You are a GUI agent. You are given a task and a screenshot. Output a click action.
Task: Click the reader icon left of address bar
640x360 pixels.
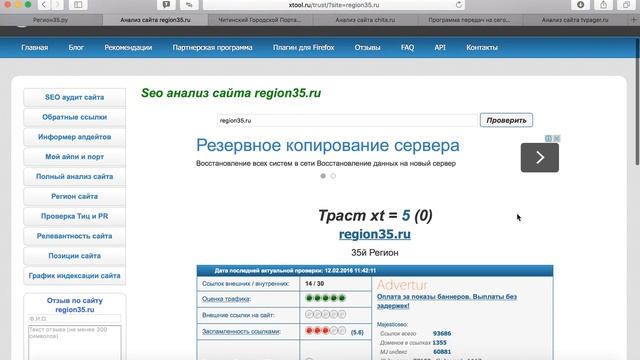click(x=166, y=5)
